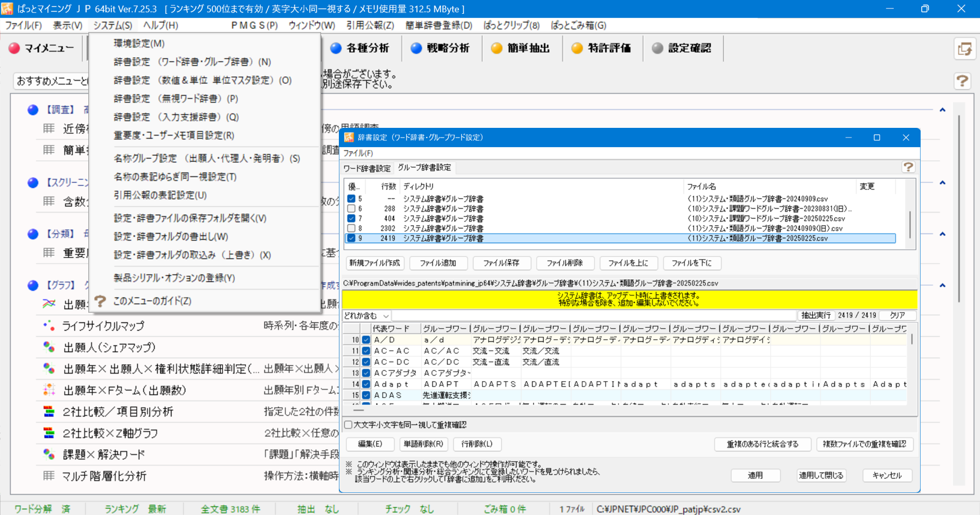Click the main window help question mark icon

click(x=963, y=81)
